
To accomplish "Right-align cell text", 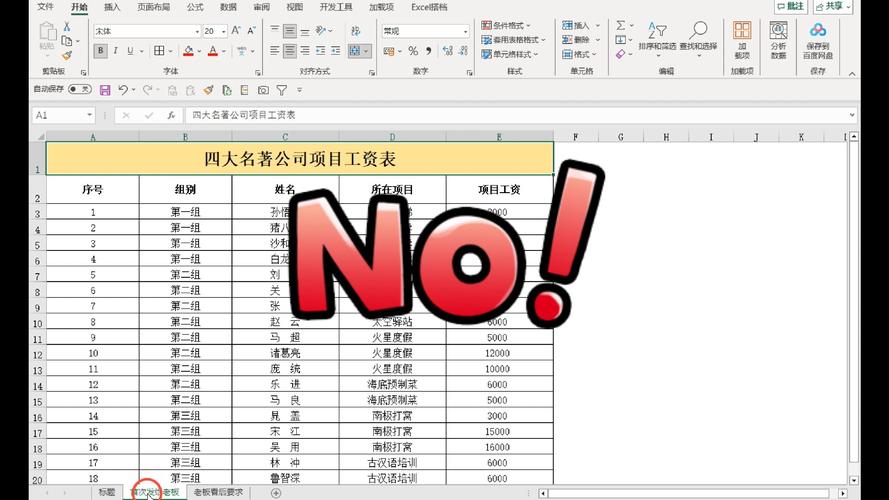I will 305,51.
